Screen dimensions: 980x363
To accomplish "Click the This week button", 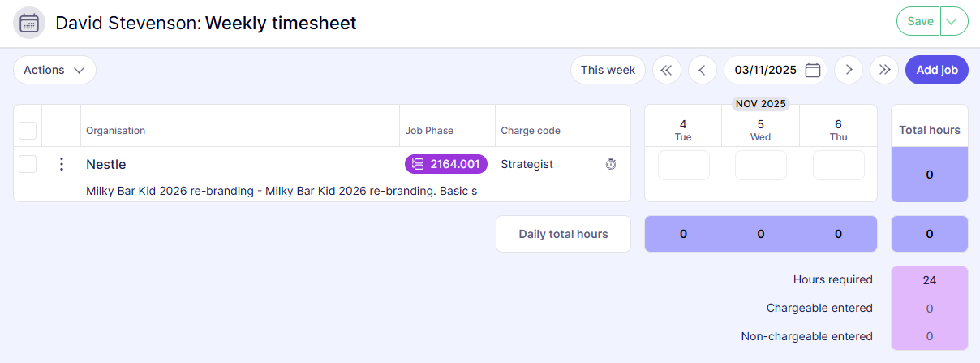I will click(608, 70).
